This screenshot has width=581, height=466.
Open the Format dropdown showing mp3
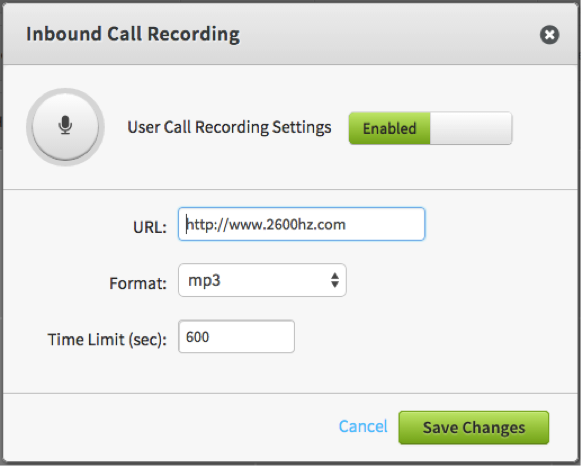[262, 280]
